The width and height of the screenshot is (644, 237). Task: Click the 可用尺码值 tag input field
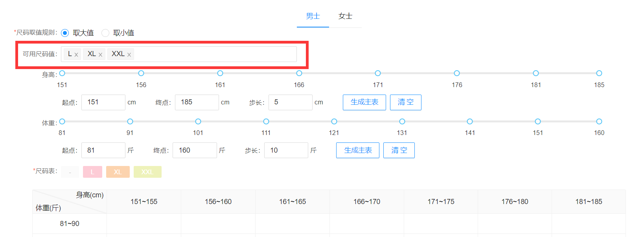coord(179,54)
